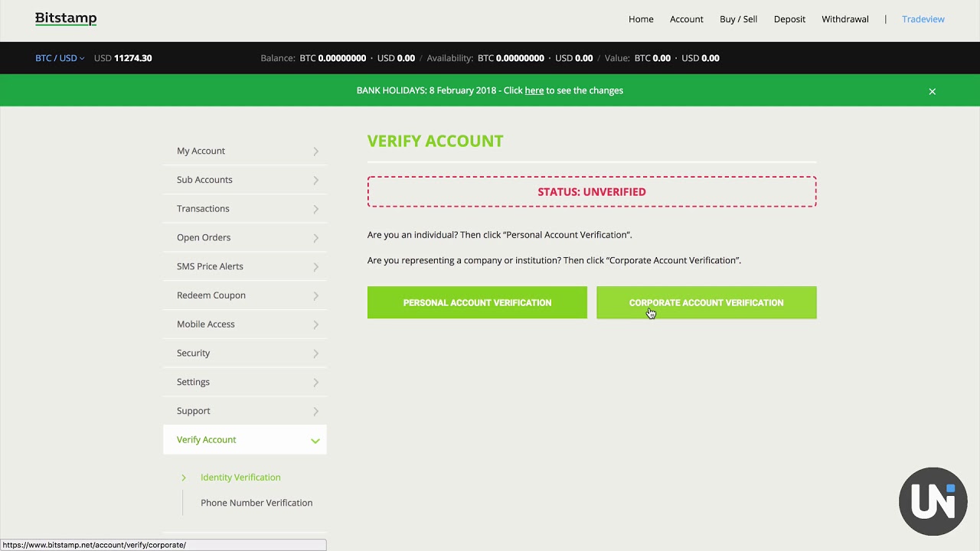Open the Account menu item
Screen dimensions: 980x551
[x=687, y=19]
